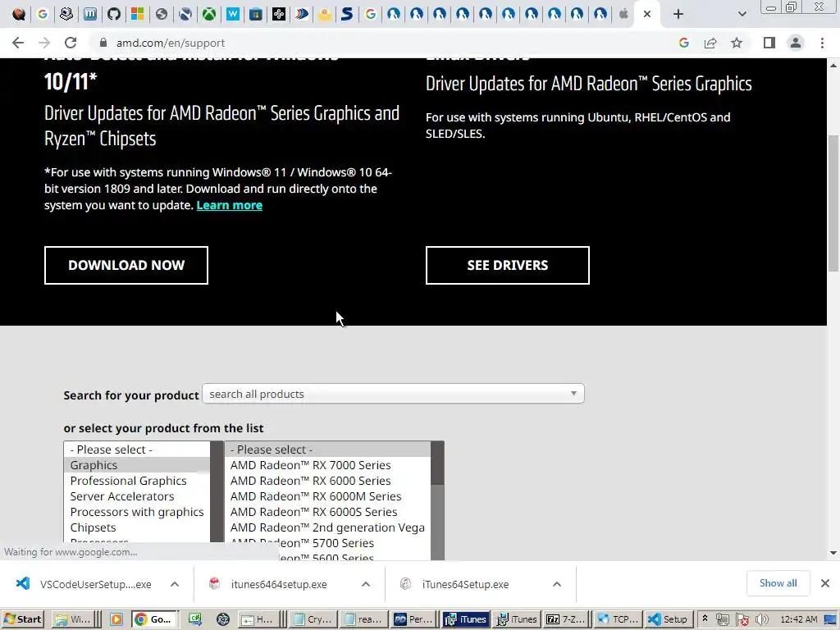Choose AMD Radeon 2nd generation Vega
Viewport: 840px width, 630px height.
(x=327, y=527)
